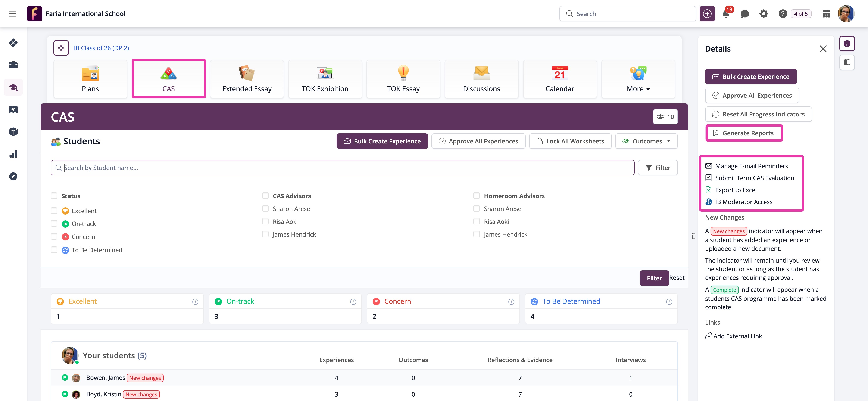Click the compass sidebar icon

tap(13, 176)
